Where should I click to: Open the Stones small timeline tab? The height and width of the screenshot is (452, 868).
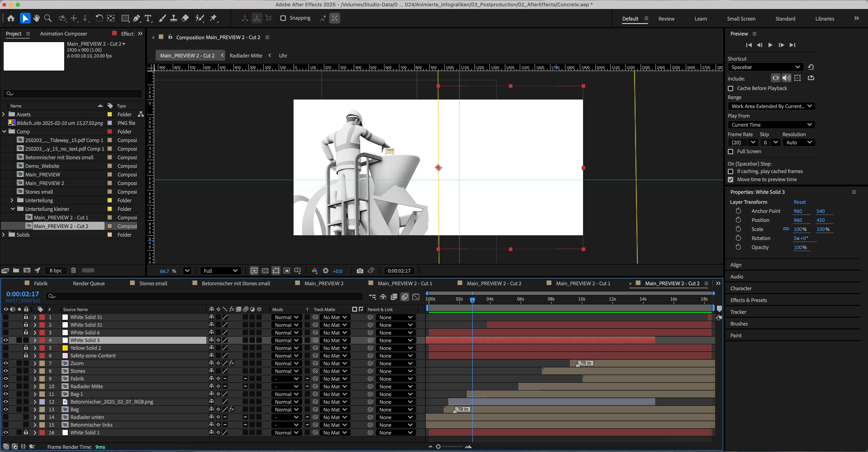point(153,283)
